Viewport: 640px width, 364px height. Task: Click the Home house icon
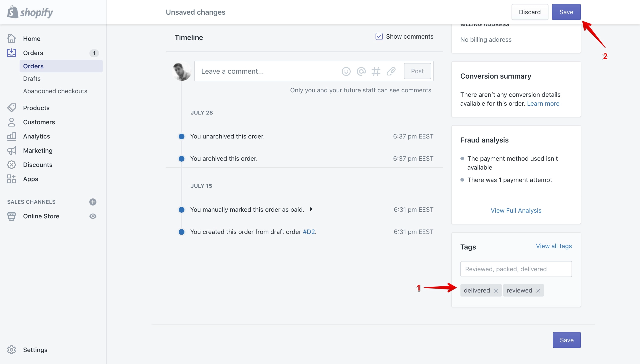(12, 38)
